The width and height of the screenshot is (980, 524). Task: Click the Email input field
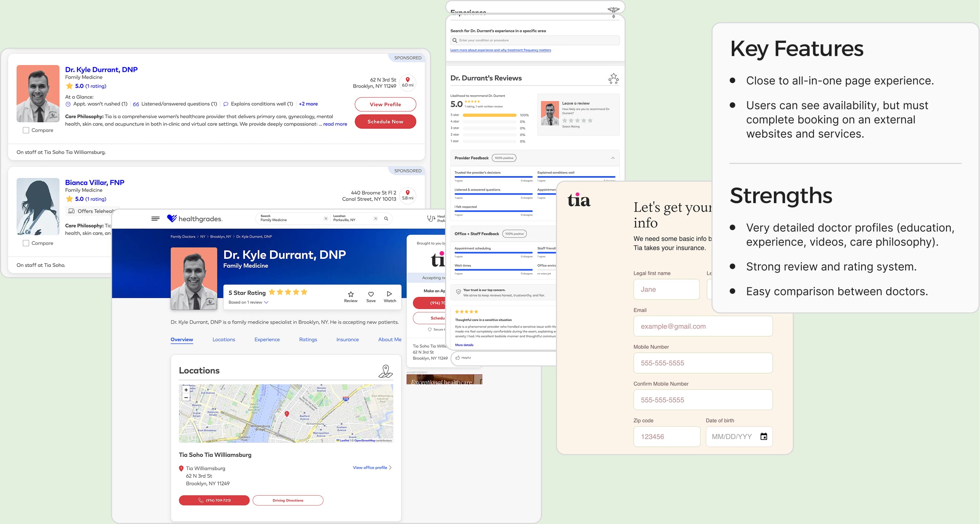[x=702, y=326]
